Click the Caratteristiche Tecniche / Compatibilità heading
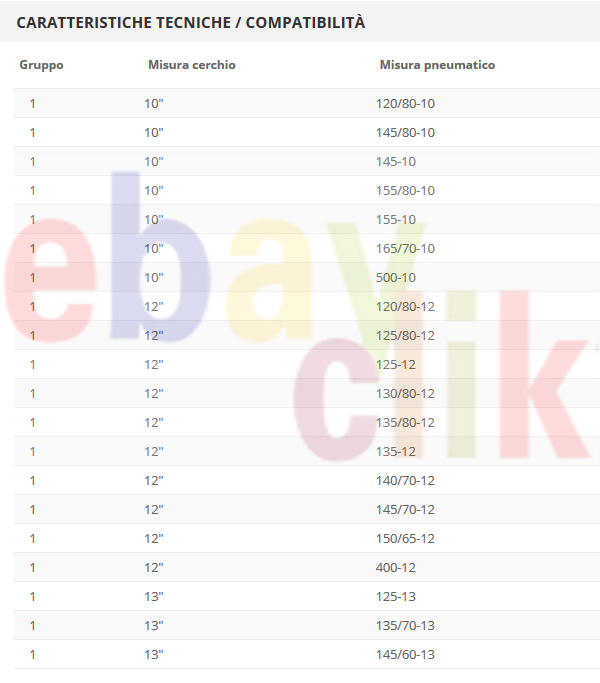The width and height of the screenshot is (600, 683). click(x=190, y=22)
